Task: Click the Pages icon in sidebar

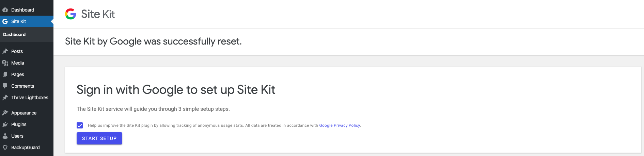Action: (x=5, y=74)
